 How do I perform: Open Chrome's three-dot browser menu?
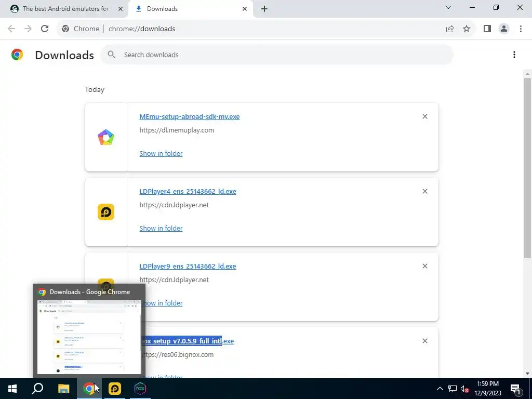(521, 29)
